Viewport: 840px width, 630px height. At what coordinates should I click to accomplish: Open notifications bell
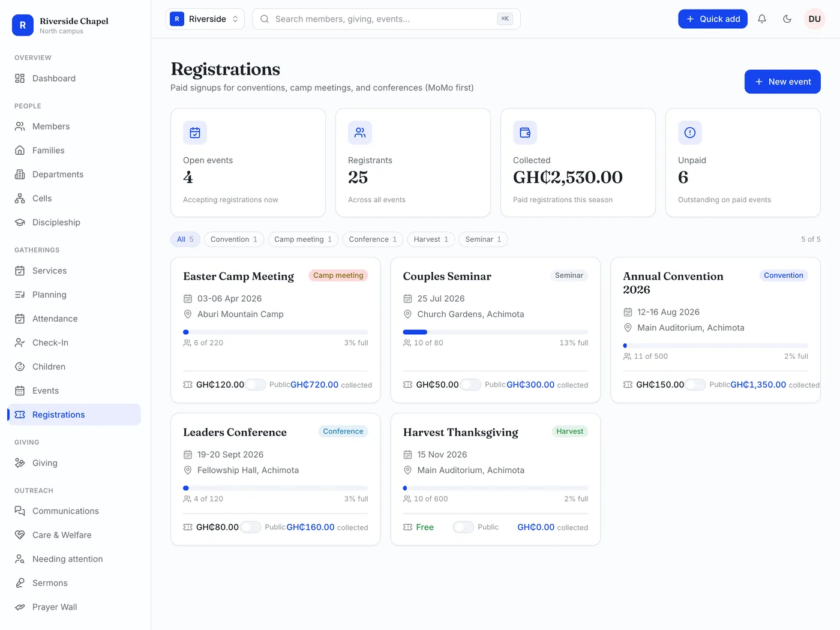[762, 19]
